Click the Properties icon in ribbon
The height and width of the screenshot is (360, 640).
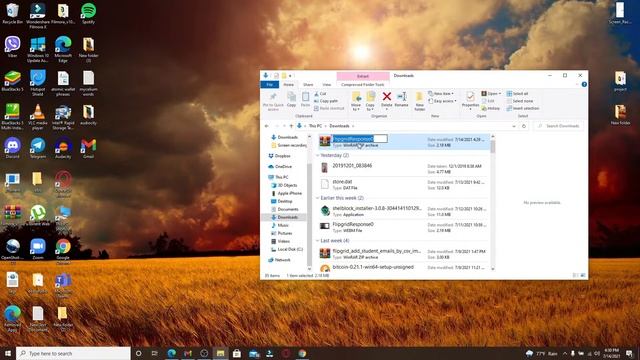point(470,97)
